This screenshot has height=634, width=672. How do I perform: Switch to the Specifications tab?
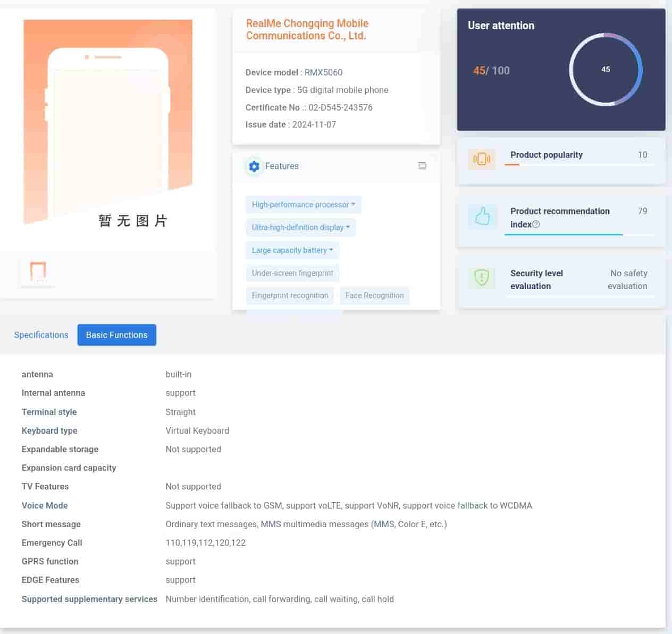coord(41,335)
